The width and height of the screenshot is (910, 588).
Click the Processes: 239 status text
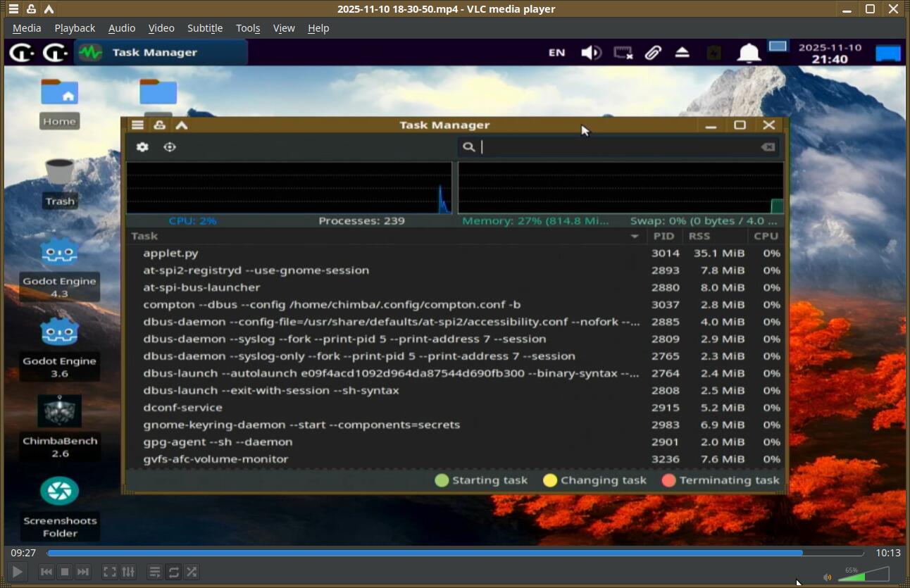361,220
